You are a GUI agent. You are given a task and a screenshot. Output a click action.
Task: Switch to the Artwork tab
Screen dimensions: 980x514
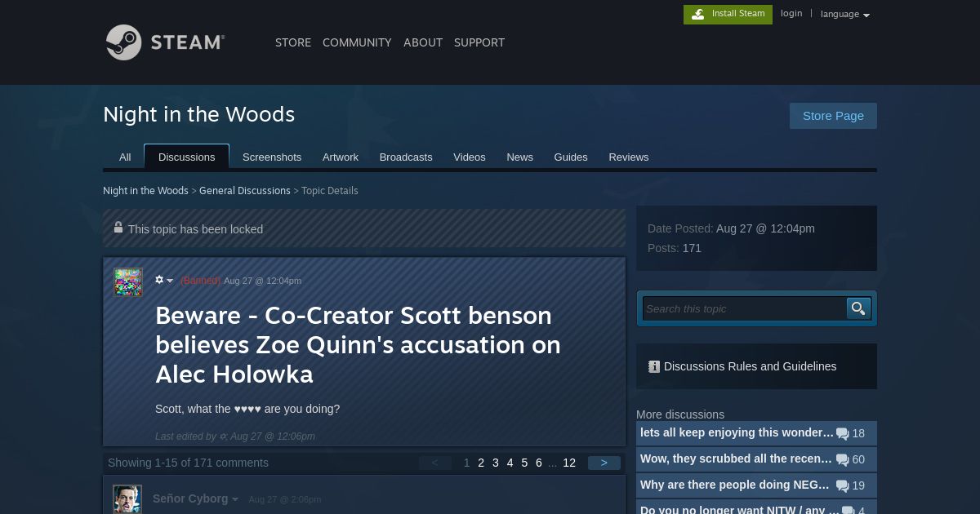[x=341, y=157]
